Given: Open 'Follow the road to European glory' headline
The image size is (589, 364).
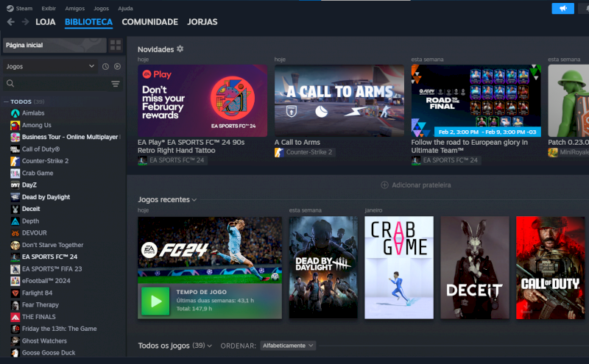Looking at the screenshot, I should pyautogui.click(x=469, y=146).
